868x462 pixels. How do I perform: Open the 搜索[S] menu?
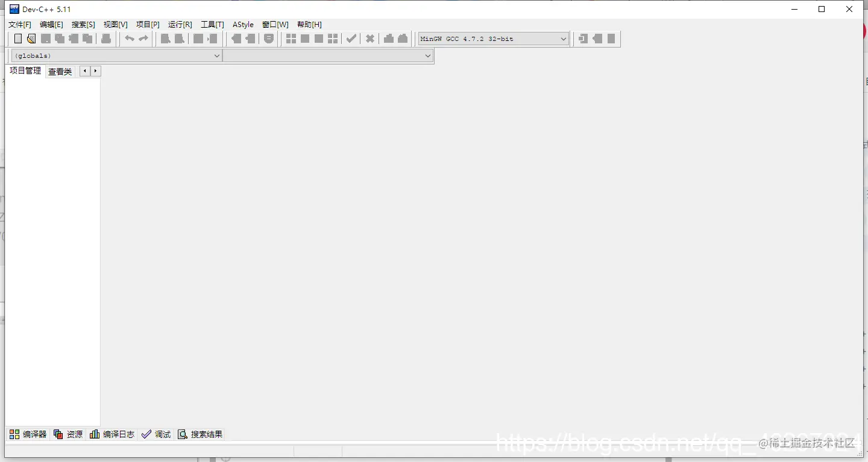tap(83, 25)
